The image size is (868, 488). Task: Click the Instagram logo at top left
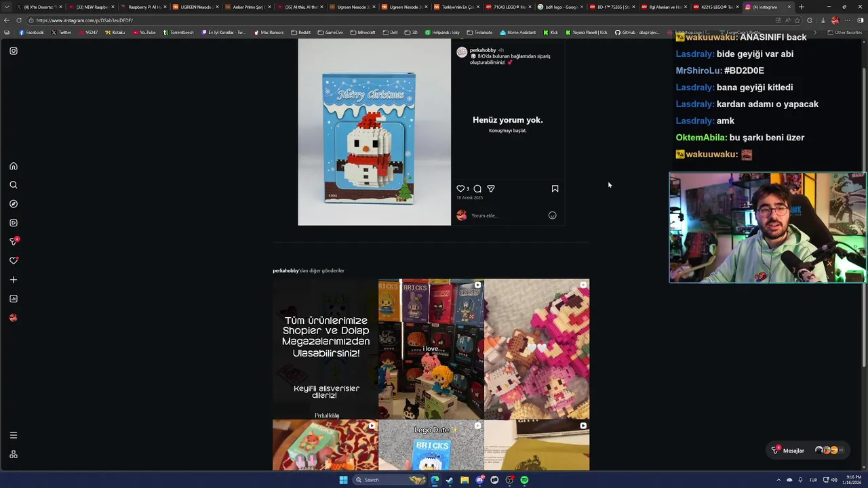(x=13, y=51)
